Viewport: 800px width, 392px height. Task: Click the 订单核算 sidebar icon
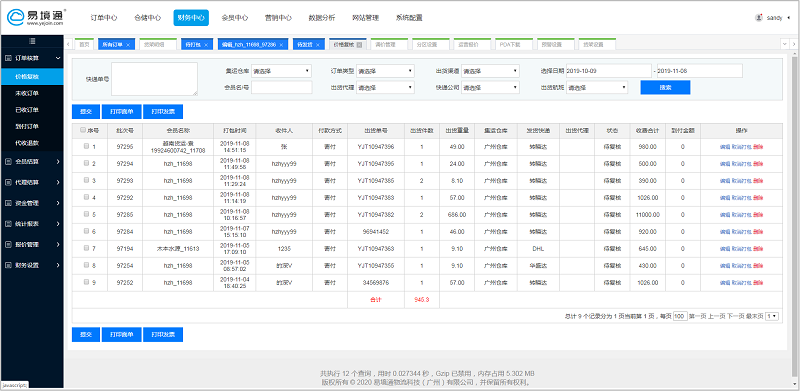click(8, 58)
